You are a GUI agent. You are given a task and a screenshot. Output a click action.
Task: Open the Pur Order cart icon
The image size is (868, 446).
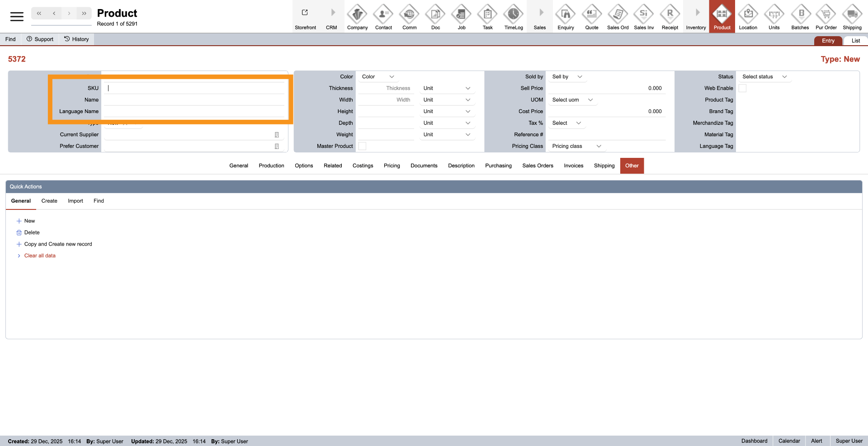pyautogui.click(x=826, y=14)
